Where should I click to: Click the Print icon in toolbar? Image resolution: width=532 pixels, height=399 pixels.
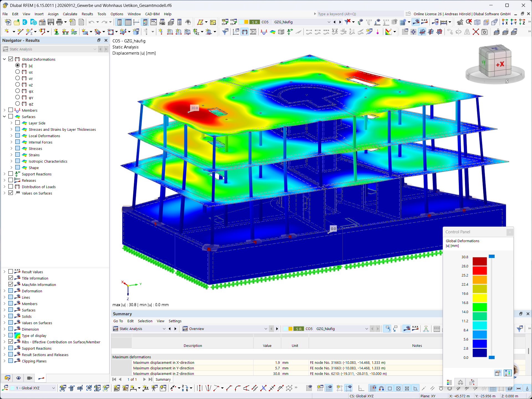[59, 22]
